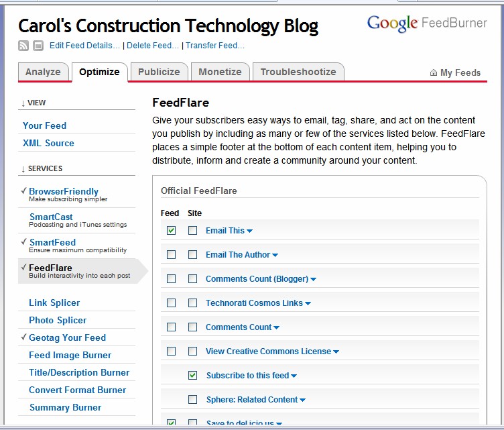Tick Site checkbox for Technorati Cosmos Links
Viewport: 504px width, 430px height.
192,303
